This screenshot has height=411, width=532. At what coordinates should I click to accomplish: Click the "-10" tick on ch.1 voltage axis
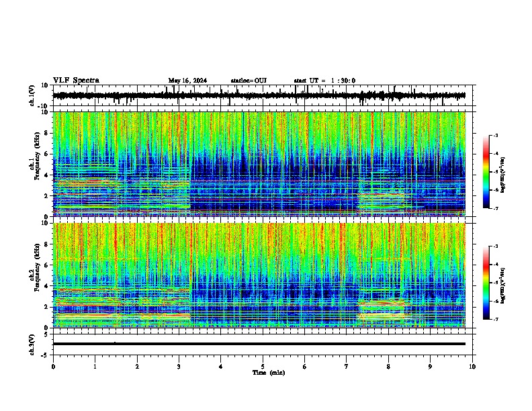pyautogui.click(x=44, y=106)
